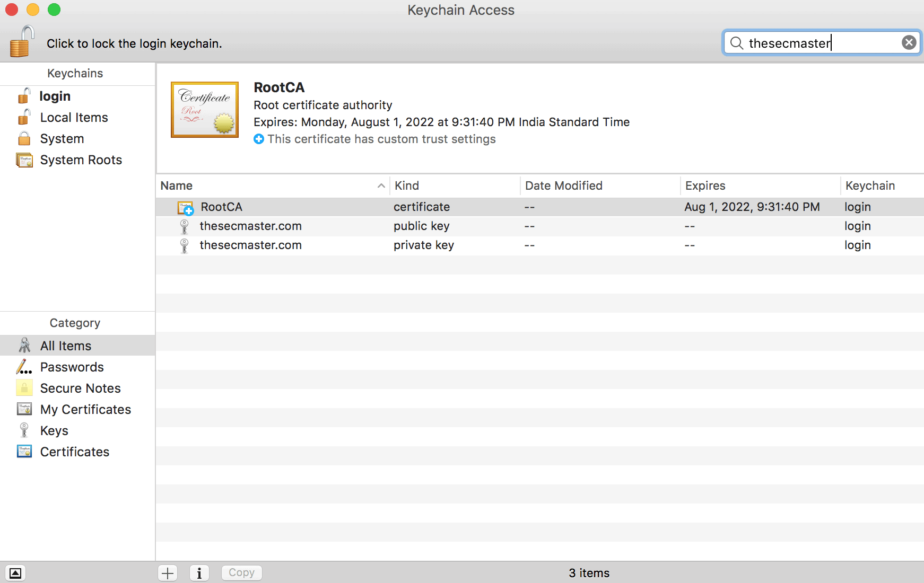This screenshot has width=924, height=583.
Task: Click the blue plus custom trust icon
Action: pos(259,139)
